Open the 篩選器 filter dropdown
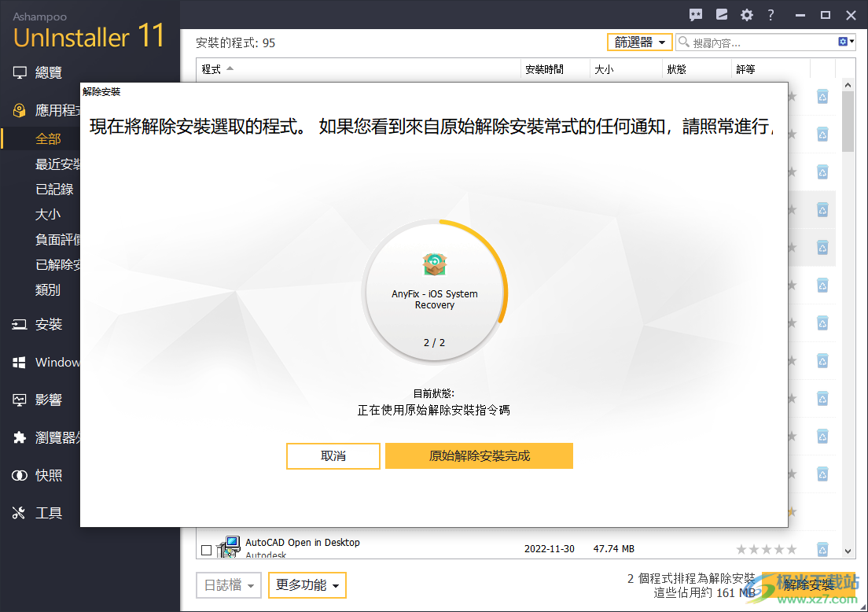The width and height of the screenshot is (868, 612). (x=639, y=42)
